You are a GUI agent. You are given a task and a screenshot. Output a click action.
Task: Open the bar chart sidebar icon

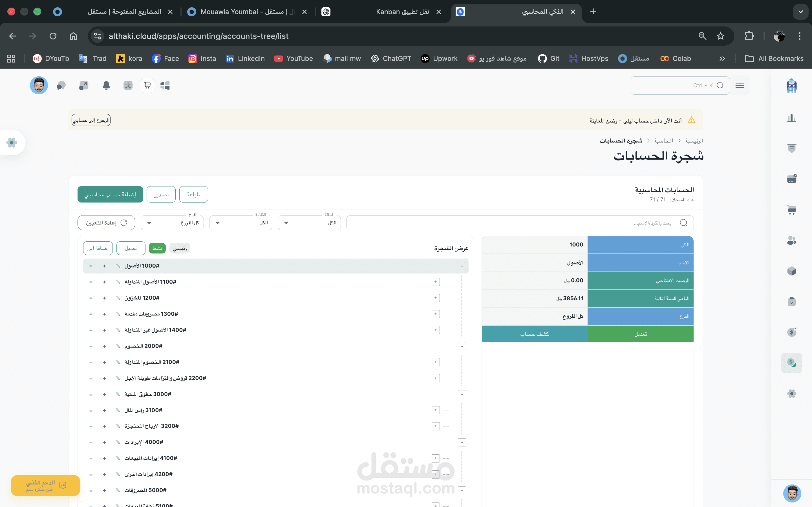point(791,118)
